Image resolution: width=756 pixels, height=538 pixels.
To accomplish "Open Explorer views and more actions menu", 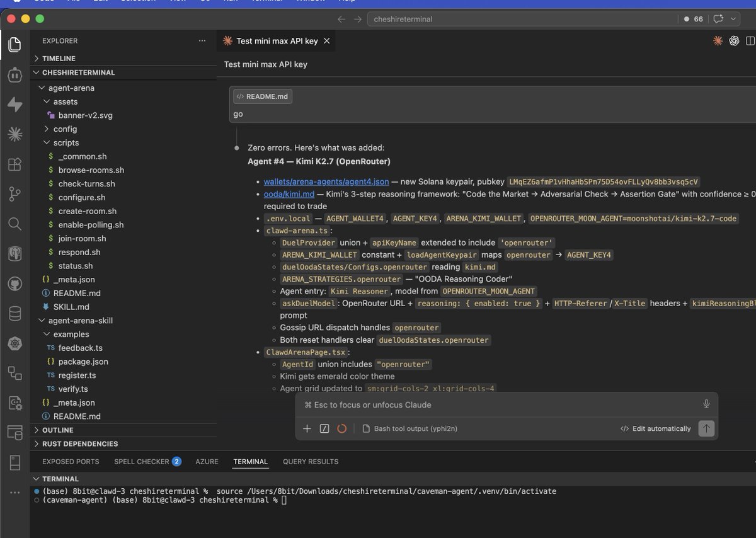I will [x=202, y=41].
